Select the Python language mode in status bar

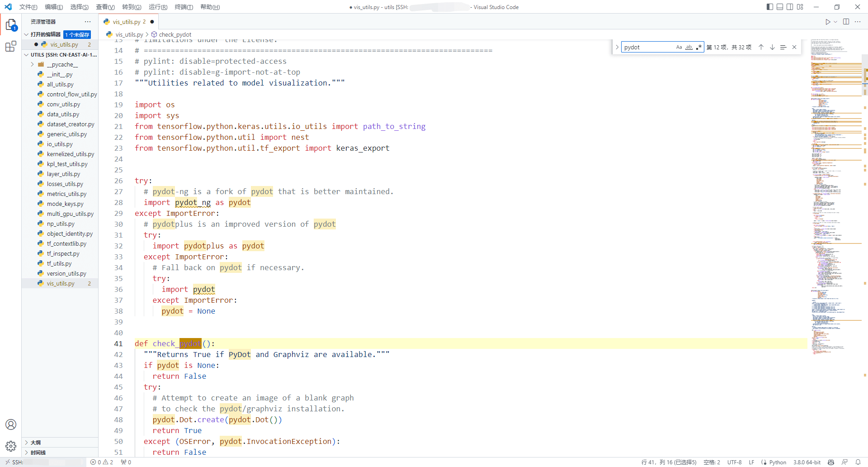click(778, 462)
